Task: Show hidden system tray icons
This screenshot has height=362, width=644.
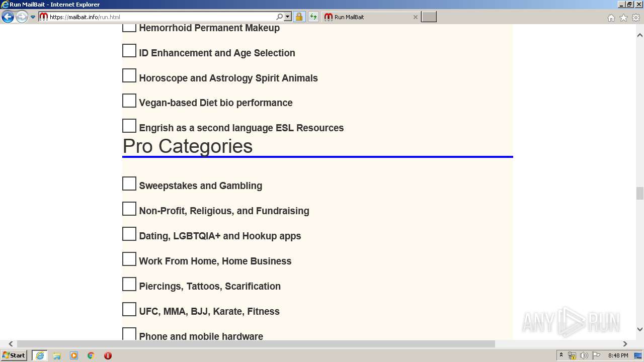Action: click(x=561, y=355)
